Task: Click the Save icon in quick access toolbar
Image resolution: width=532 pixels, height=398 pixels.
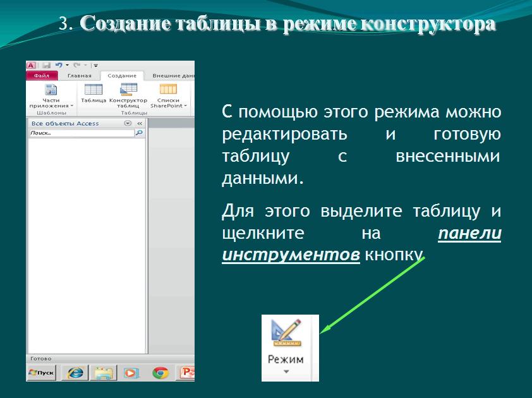Action: 46,65
